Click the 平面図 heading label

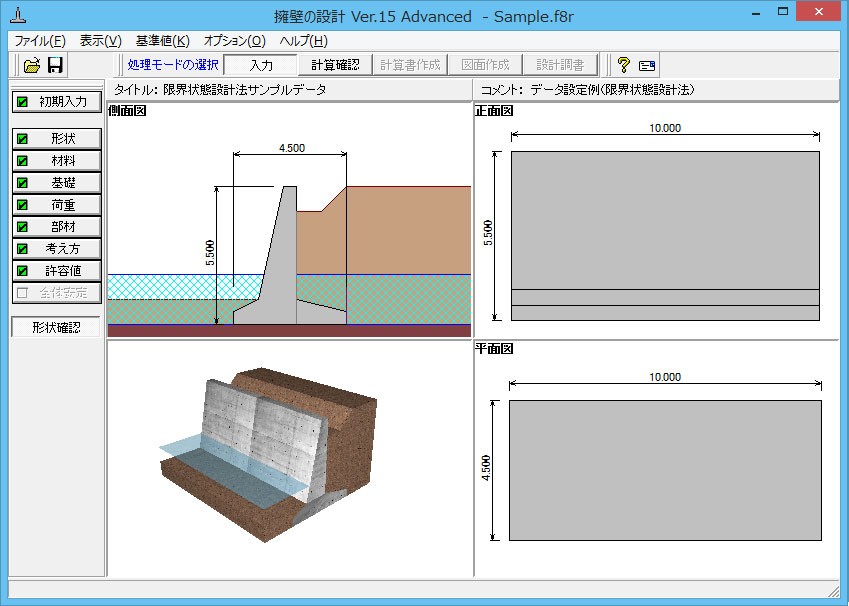tap(494, 349)
